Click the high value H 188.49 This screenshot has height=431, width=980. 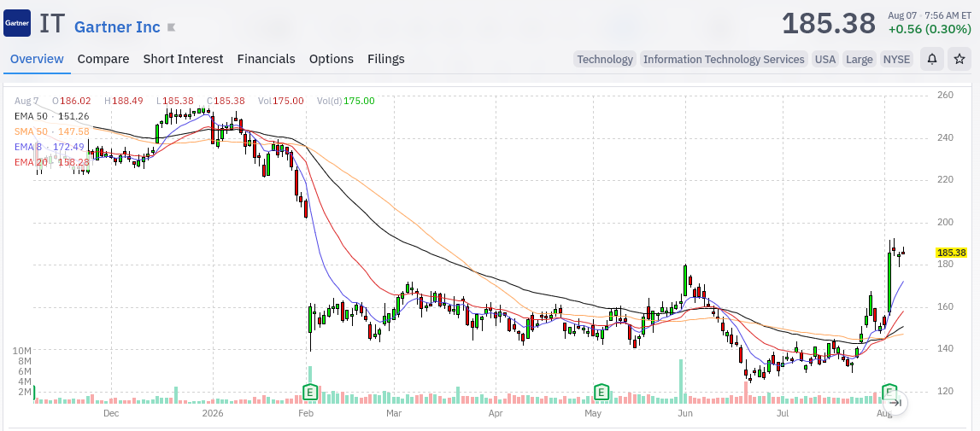click(x=124, y=101)
